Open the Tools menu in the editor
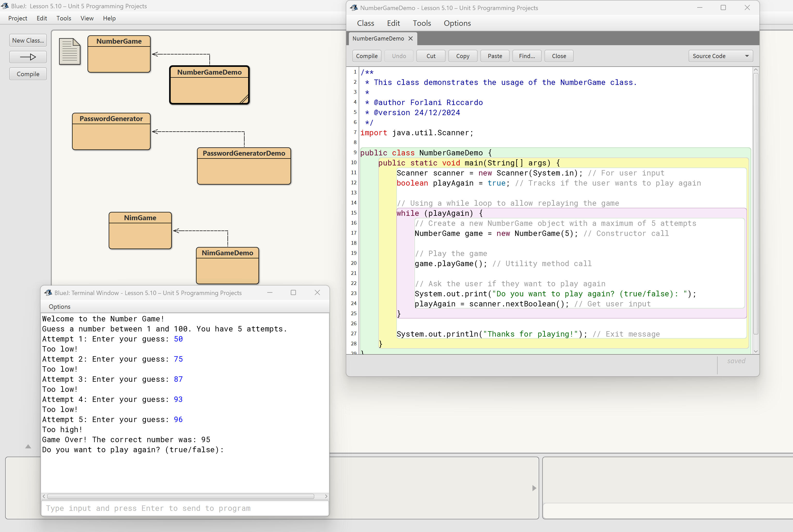This screenshot has width=793, height=532. tap(421, 23)
